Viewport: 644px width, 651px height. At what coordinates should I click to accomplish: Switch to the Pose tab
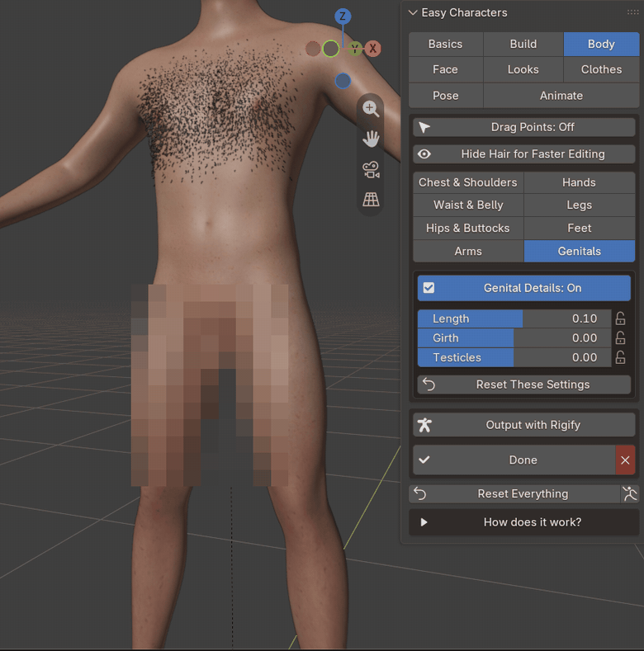click(445, 96)
